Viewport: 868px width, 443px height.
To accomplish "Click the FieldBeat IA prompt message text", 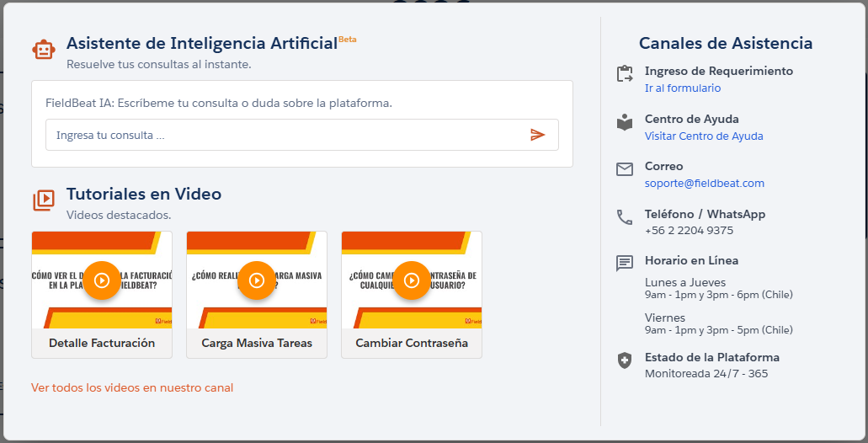I will coord(219,103).
